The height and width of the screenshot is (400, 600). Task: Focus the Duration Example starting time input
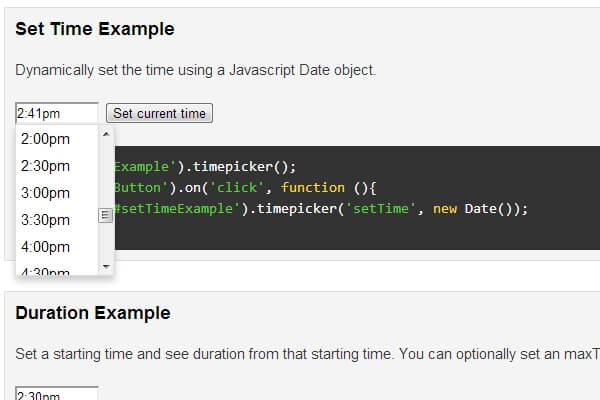click(57, 394)
